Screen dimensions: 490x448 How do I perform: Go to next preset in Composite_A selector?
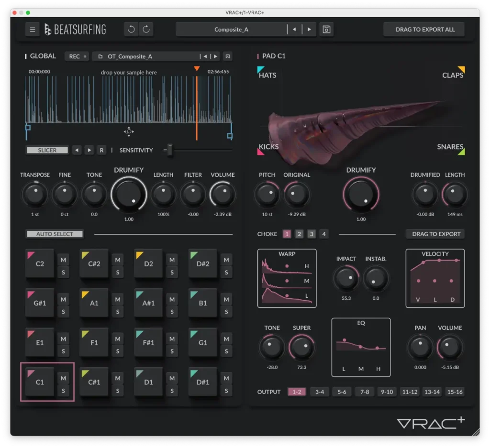tap(309, 29)
